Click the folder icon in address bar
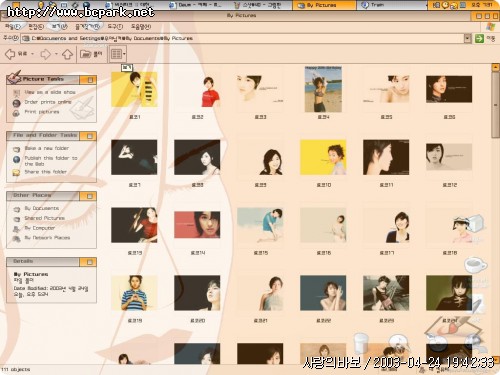 point(26,39)
